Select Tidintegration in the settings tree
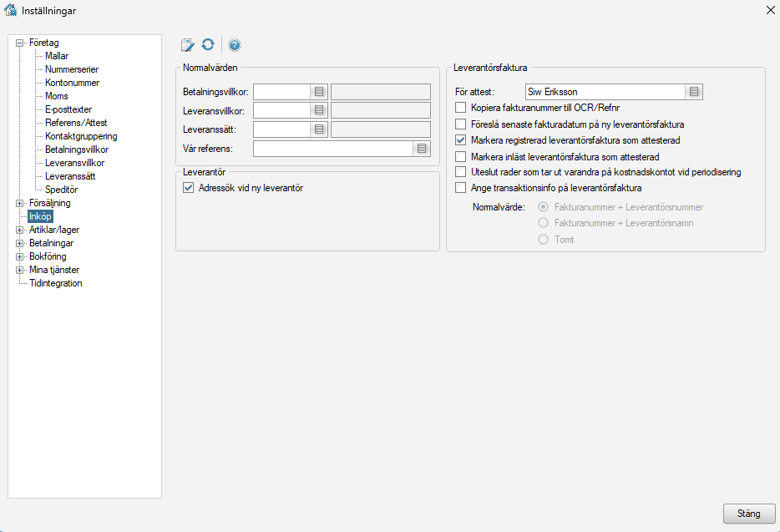This screenshot has width=780, height=532. [55, 283]
